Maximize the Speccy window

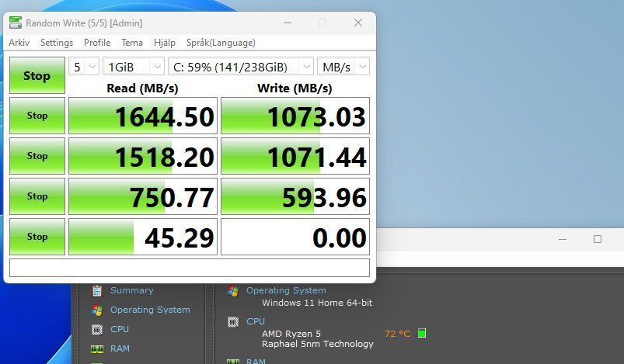(x=598, y=239)
